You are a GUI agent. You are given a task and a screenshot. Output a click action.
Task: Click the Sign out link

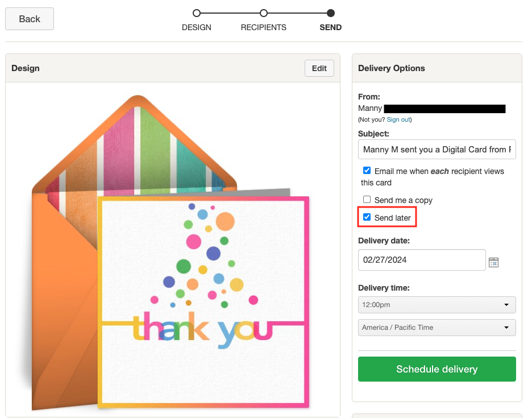(x=398, y=120)
